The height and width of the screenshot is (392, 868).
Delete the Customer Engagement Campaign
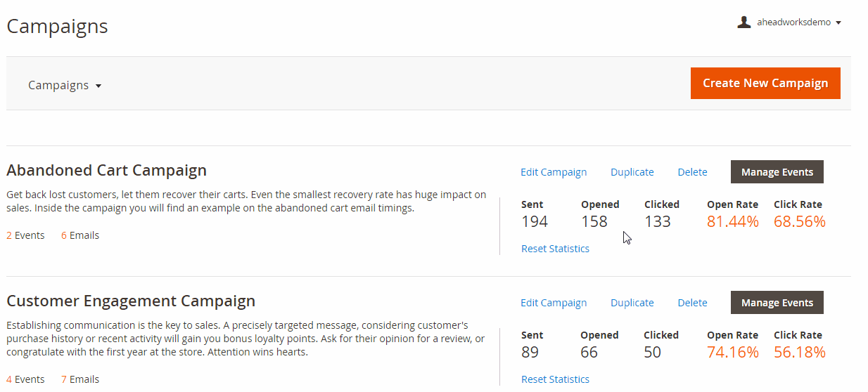(693, 303)
